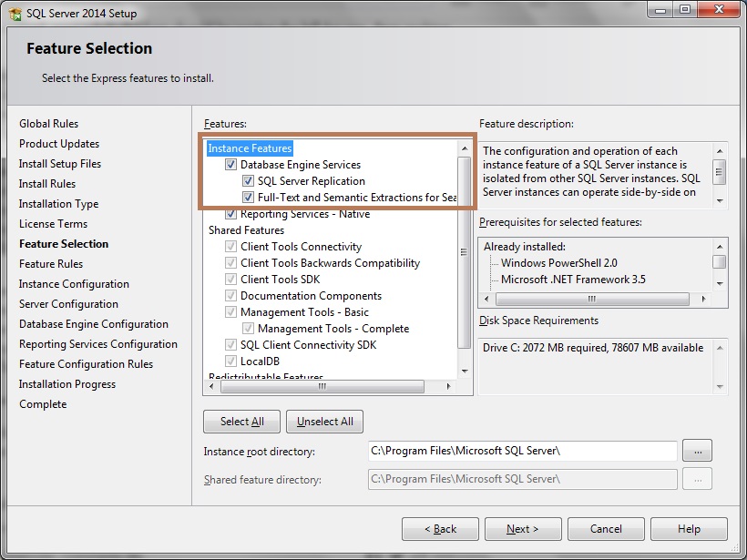
Task: Click the Installation Progress step
Action: click(x=67, y=384)
